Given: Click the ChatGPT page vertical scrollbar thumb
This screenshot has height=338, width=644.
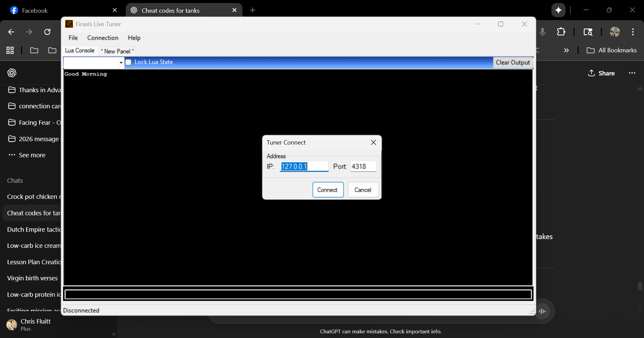Looking at the screenshot, I should 640,286.
